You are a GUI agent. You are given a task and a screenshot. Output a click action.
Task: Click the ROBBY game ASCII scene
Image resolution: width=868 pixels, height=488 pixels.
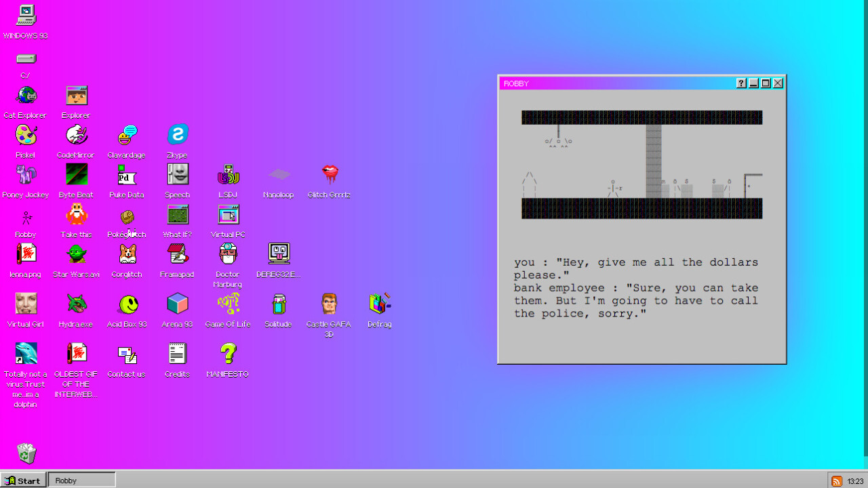coord(642,165)
